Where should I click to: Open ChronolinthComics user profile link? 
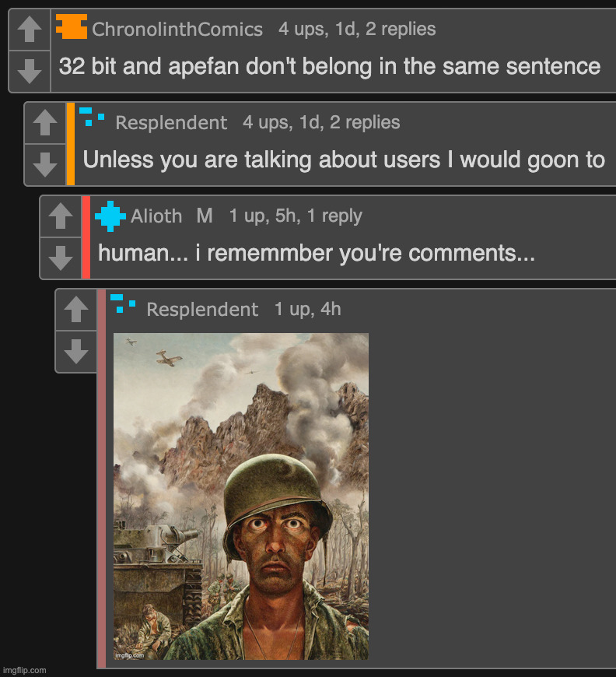(177, 30)
